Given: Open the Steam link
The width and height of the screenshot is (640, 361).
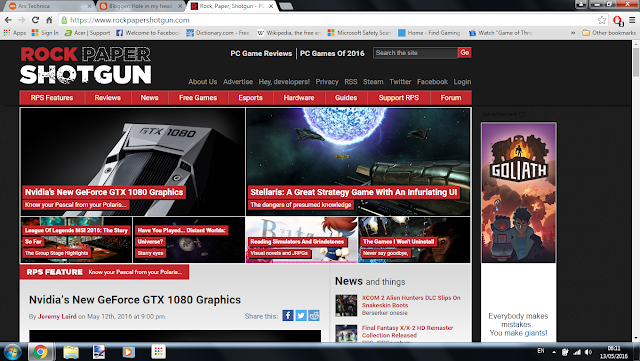Looking at the screenshot, I should pos(373,82).
